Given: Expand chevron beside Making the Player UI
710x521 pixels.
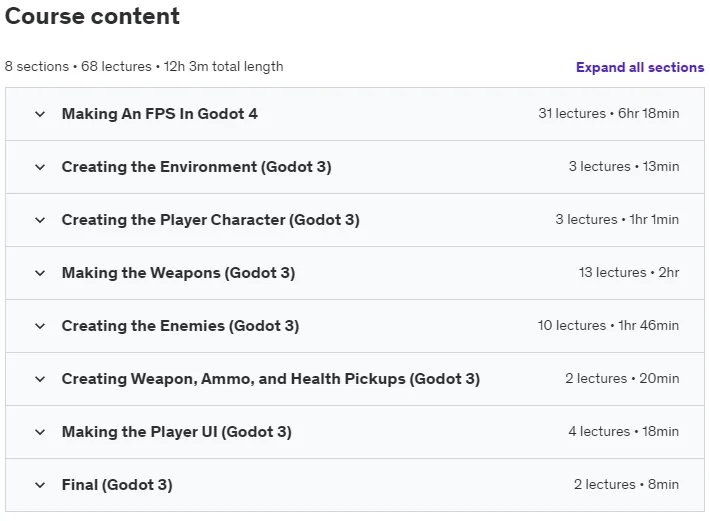Looking at the screenshot, I should coord(40,432).
